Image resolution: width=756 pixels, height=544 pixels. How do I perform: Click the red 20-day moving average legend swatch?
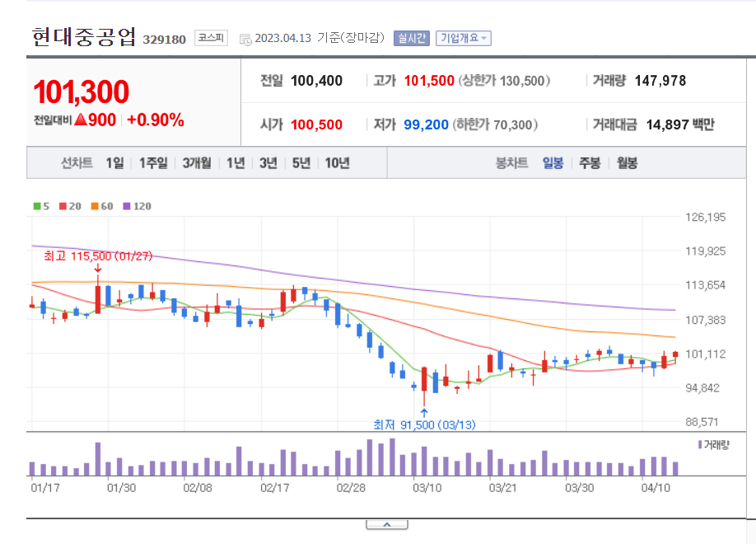pos(63,206)
